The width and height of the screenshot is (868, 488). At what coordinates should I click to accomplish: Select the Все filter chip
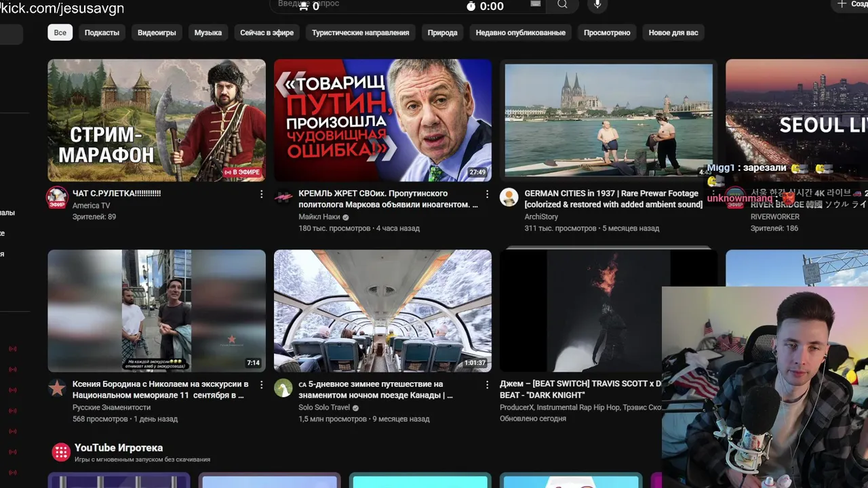pos(60,33)
